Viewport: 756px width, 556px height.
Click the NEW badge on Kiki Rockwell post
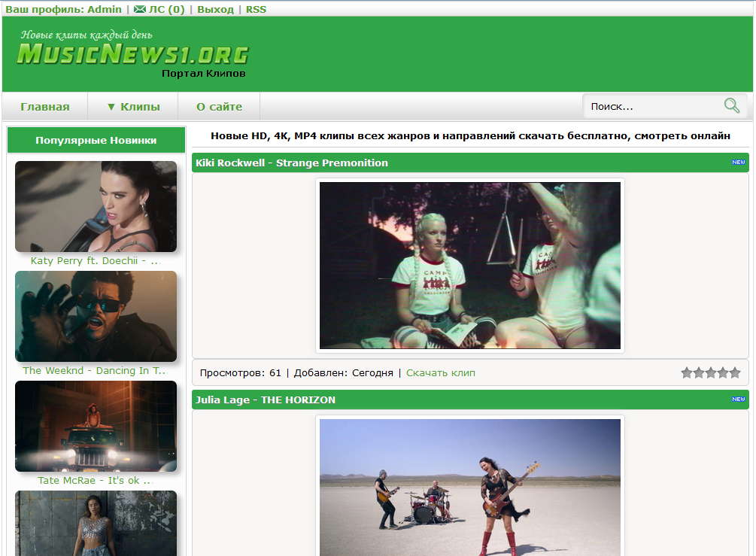coord(738,162)
